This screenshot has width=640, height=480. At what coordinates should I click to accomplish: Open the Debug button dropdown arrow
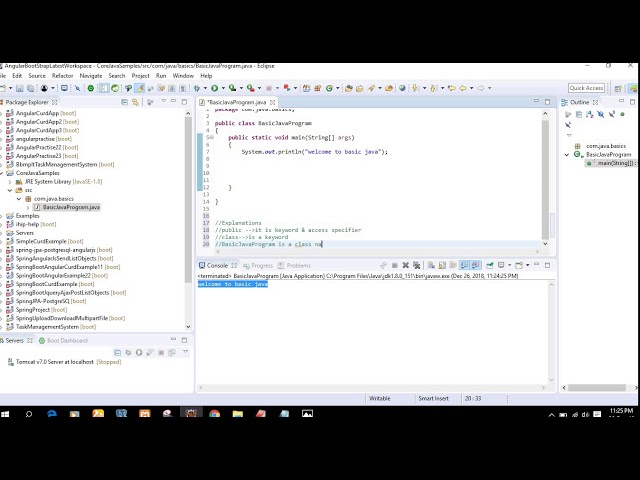click(x=205, y=88)
